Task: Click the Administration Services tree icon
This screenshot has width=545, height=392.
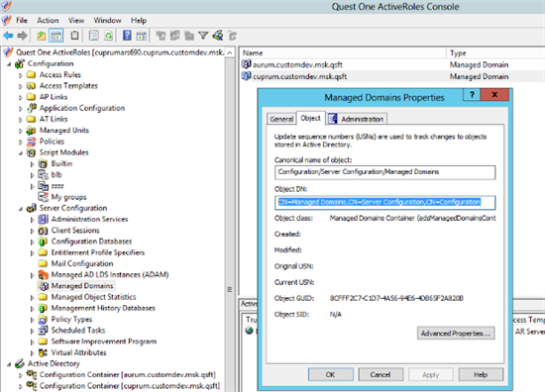Action: pos(43,219)
